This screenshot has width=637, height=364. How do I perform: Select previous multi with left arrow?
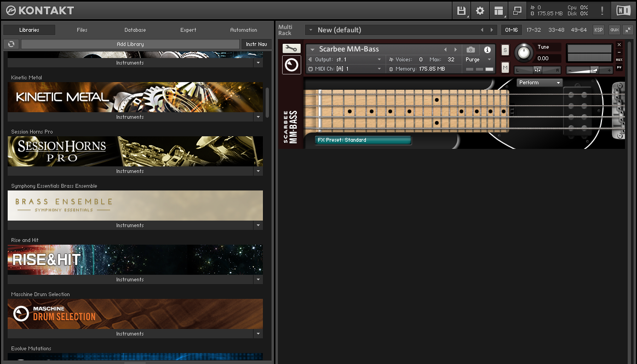click(482, 30)
